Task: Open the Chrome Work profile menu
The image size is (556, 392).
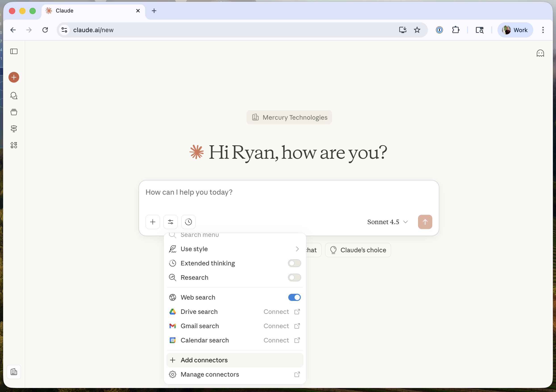Action: tap(515, 30)
